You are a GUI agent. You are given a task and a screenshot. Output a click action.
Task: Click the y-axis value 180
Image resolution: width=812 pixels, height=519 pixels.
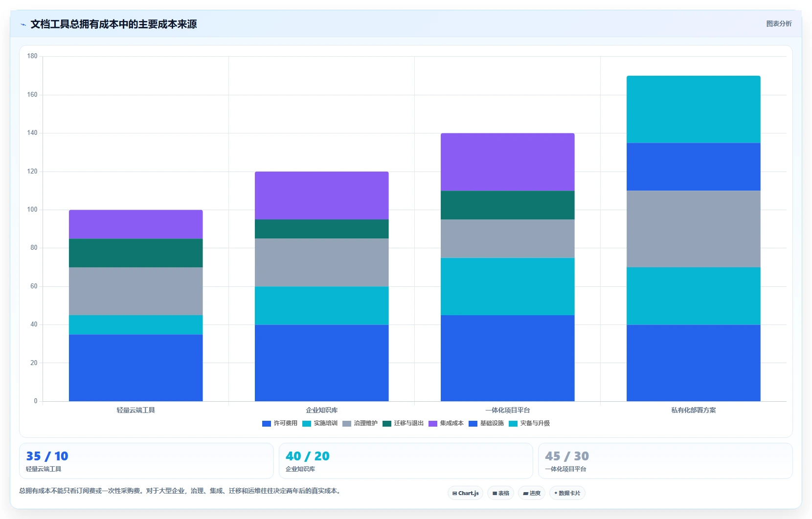point(32,56)
